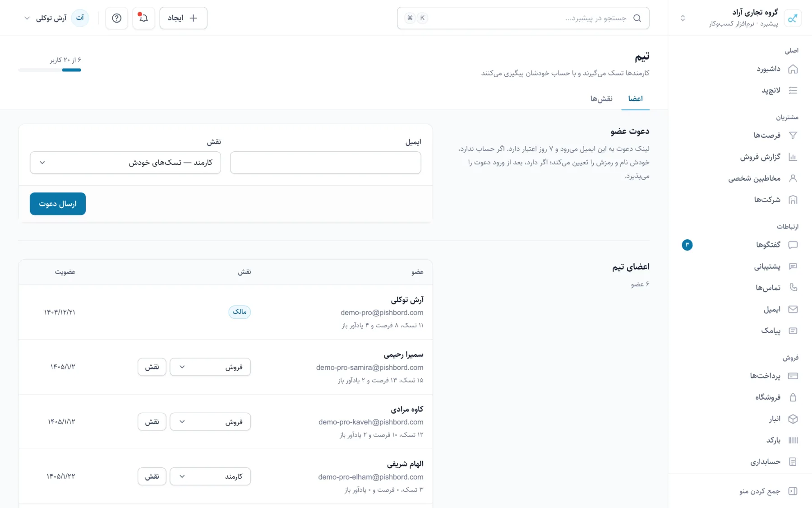Image resolution: width=812 pixels, height=508 pixels.
Task: Open the Email envelope icon in sidebar
Action: pyautogui.click(x=793, y=309)
